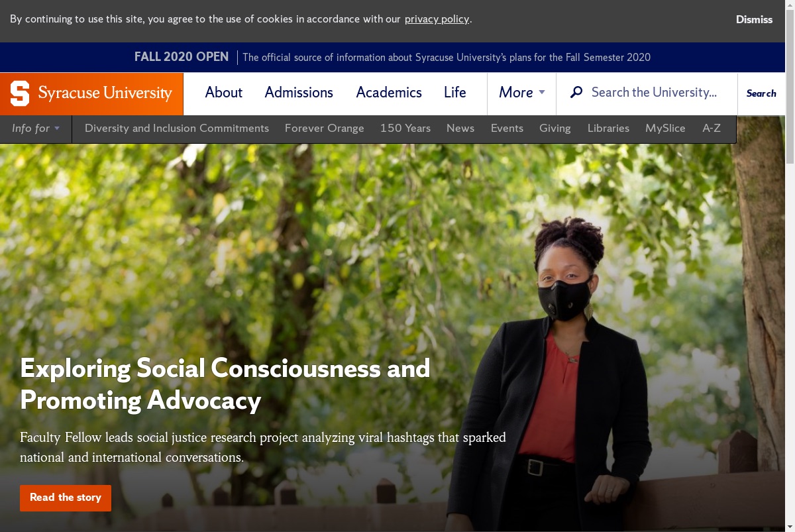Open the Diversity and Inclusion Commitments link
This screenshot has height=532, width=795.
click(x=177, y=129)
